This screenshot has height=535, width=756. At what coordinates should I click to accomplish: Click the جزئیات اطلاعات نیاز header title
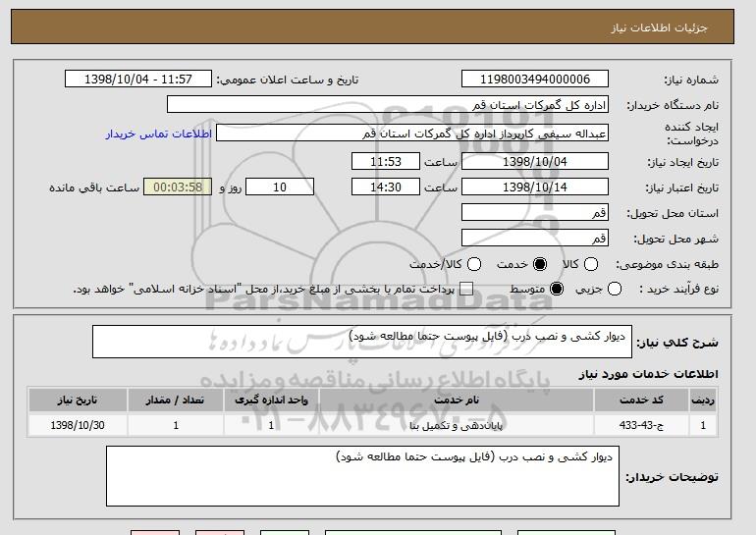[659, 27]
